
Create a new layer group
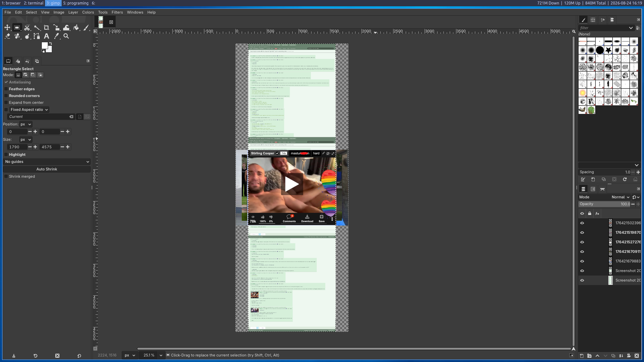coord(589,356)
